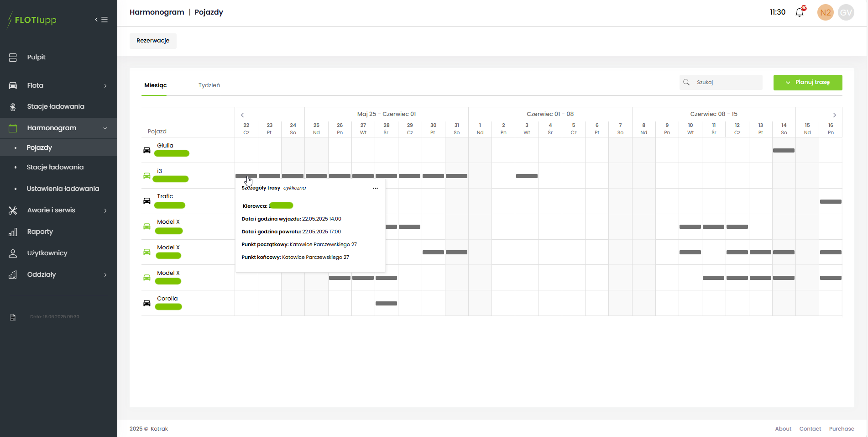Click the Szukaj search field
The height and width of the screenshot is (437, 868).
click(727, 83)
